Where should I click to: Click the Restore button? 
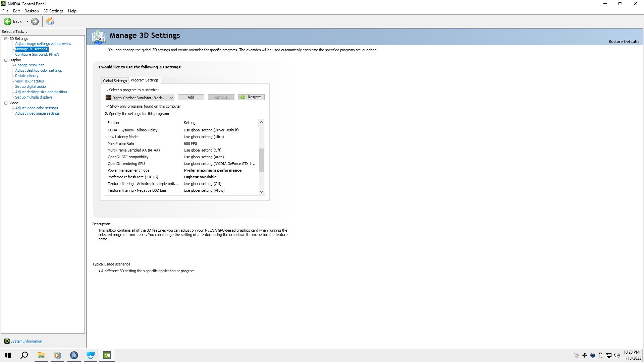point(251,97)
